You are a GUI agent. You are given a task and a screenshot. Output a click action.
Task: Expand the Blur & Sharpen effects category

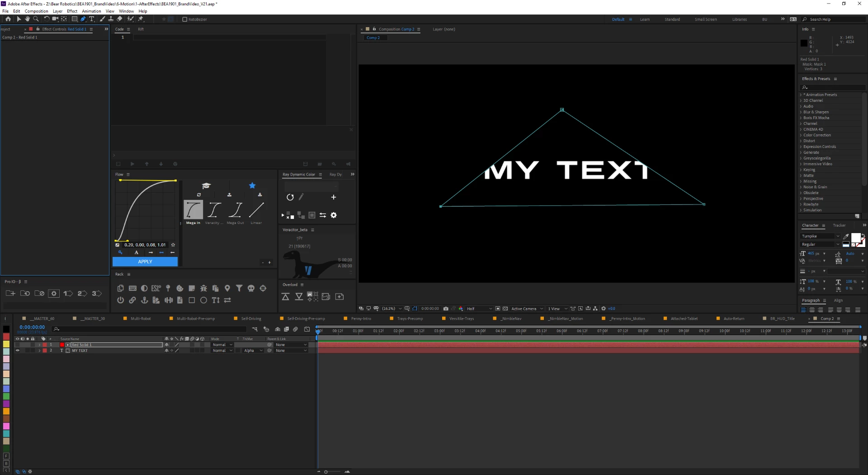[x=816, y=112]
